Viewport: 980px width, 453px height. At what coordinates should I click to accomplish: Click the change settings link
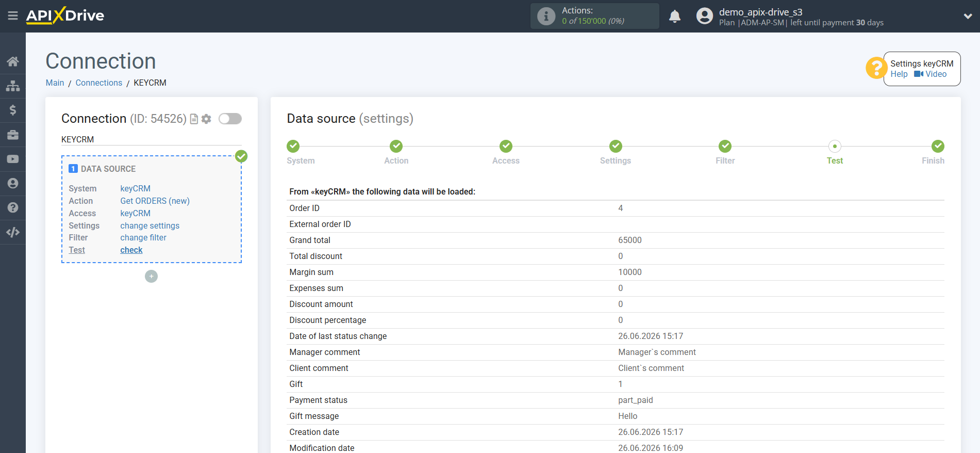pyautogui.click(x=150, y=225)
